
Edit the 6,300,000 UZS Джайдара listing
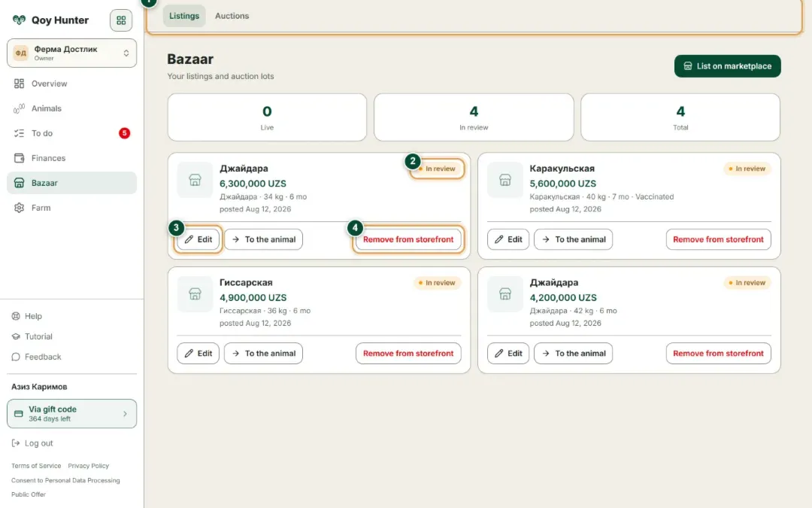tap(198, 239)
